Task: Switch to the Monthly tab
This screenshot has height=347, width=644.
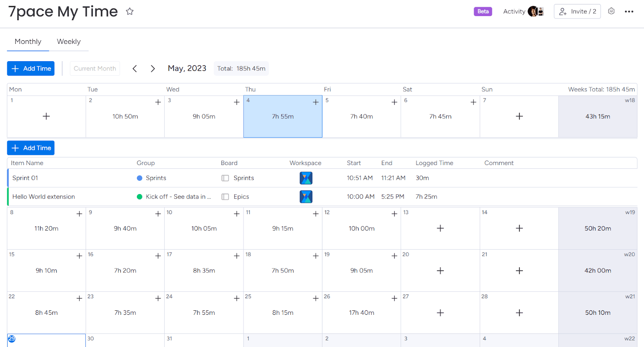Action: point(28,42)
